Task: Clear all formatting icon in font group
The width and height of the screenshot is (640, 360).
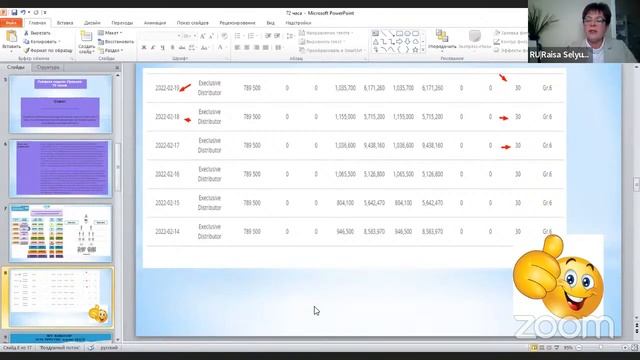Action: click(224, 36)
